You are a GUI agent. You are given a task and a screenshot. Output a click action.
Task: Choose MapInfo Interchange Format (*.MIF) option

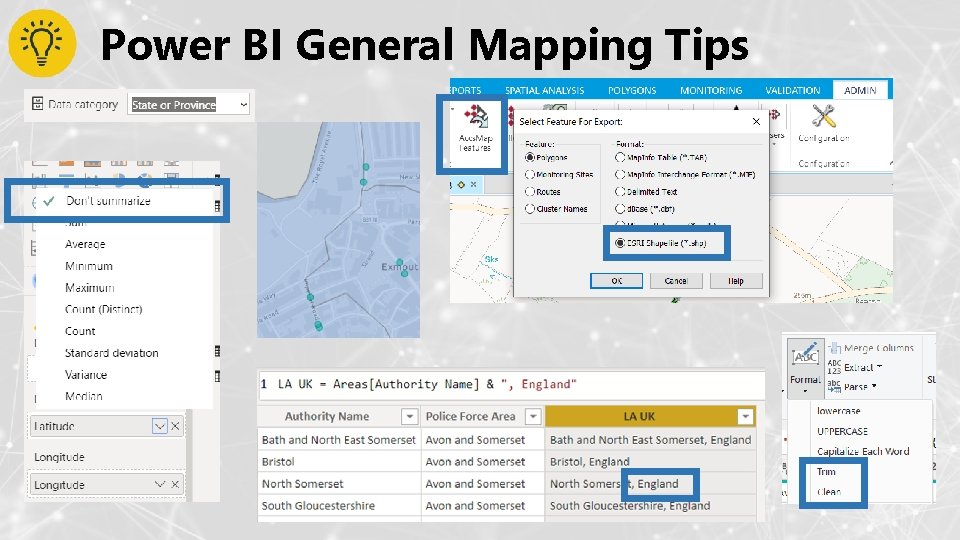point(620,174)
